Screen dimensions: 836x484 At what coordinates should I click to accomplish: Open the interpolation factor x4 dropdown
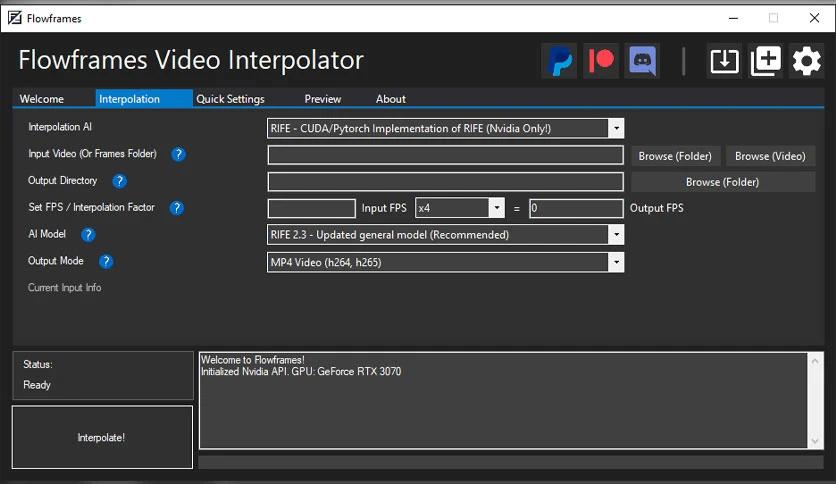tap(496, 208)
